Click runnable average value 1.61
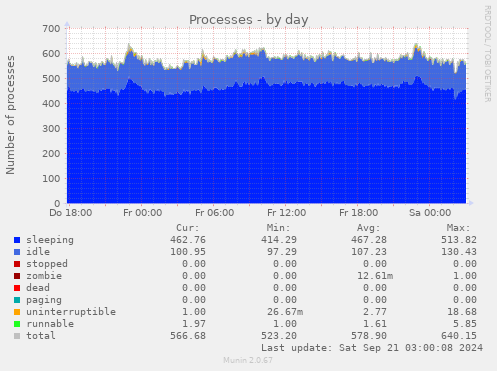The image size is (497, 371). click(375, 324)
